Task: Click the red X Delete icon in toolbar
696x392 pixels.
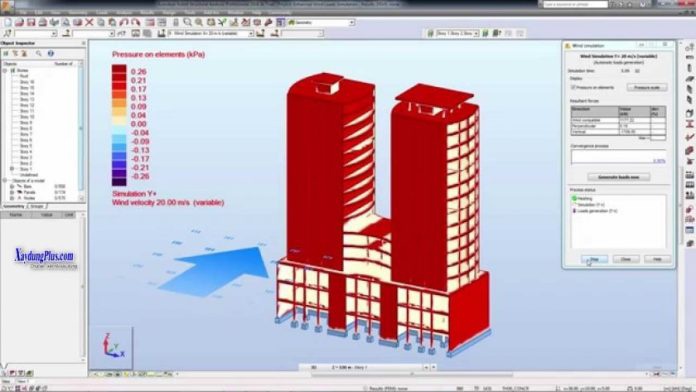Action: point(89,22)
